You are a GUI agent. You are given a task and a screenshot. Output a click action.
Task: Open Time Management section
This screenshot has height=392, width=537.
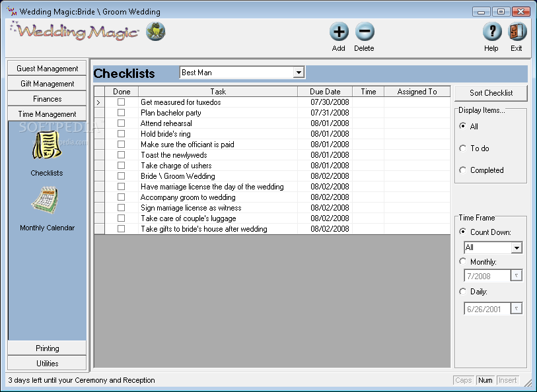48,114
